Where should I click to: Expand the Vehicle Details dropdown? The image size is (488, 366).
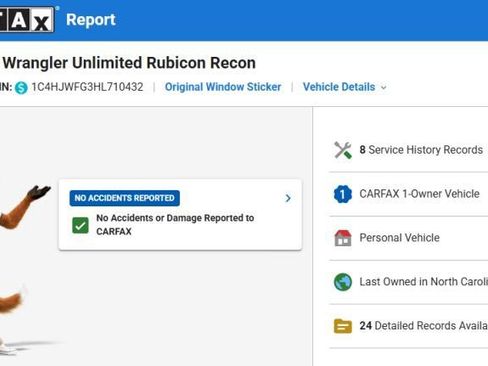pyautogui.click(x=345, y=87)
